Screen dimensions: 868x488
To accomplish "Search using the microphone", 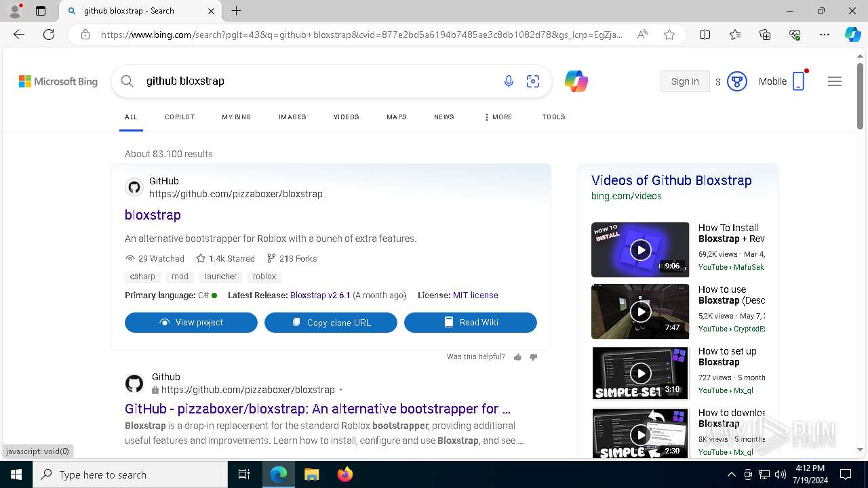I will 509,81.
